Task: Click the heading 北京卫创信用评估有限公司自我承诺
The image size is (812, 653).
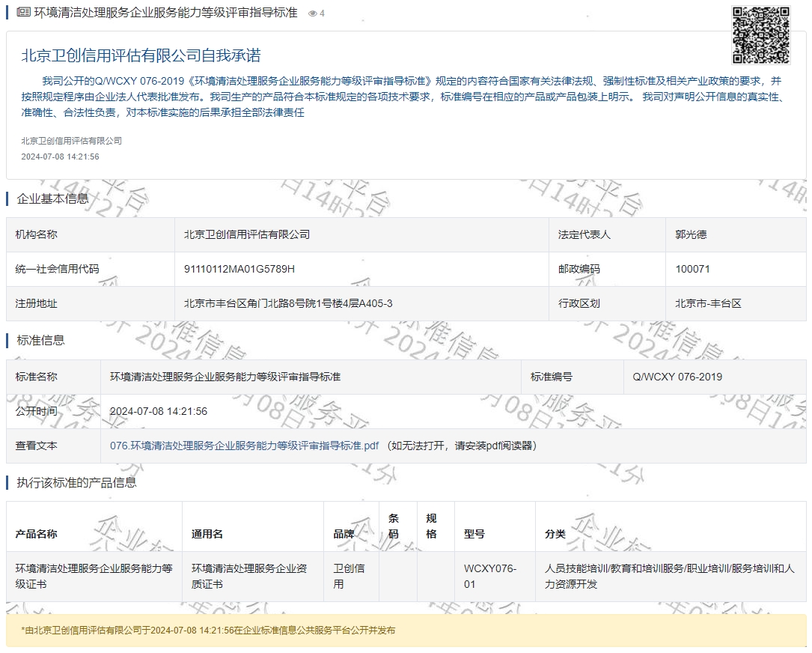Action: (x=141, y=55)
